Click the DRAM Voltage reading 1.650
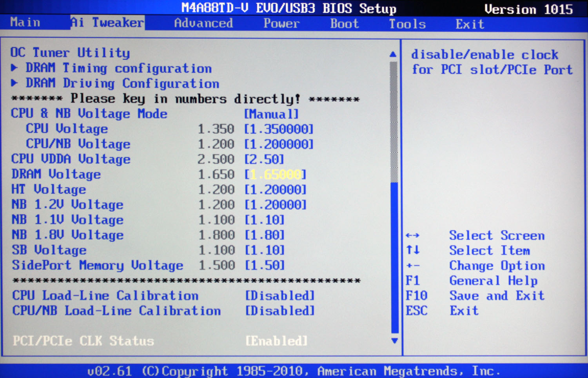The height and width of the screenshot is (378, 588). coord(216,175)
